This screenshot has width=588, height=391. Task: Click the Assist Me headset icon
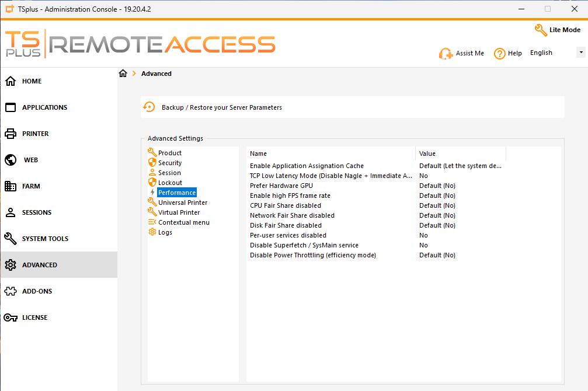coord(446,54)
